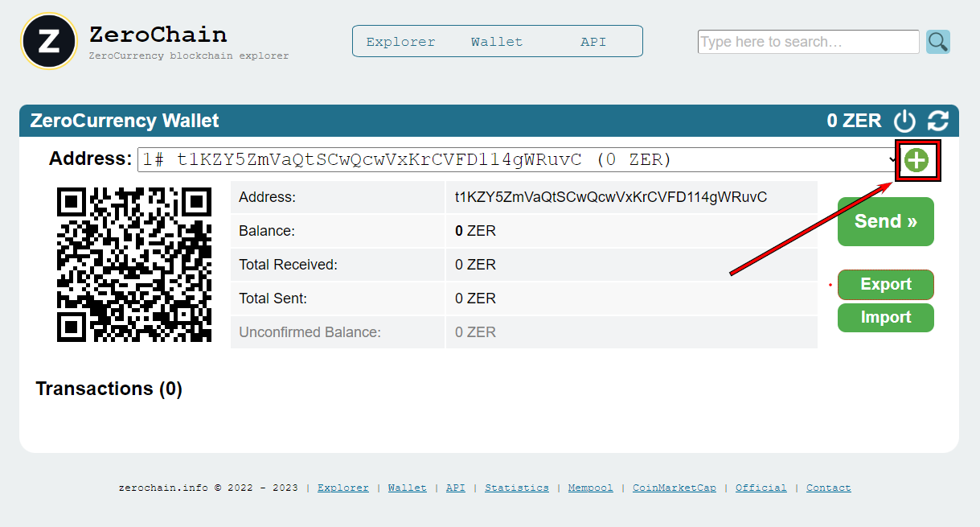The image size is (980, 527).
Task: Click the ZeroChain Z logo
Action: click(49, 41)
